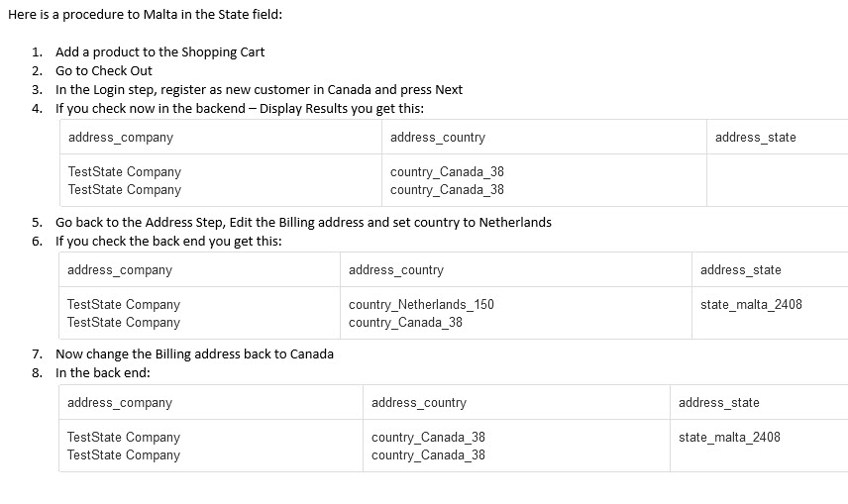Viewport: 848px width, 504px height.
Task: Select the step about registering in Canada
Action: point(259,89)
